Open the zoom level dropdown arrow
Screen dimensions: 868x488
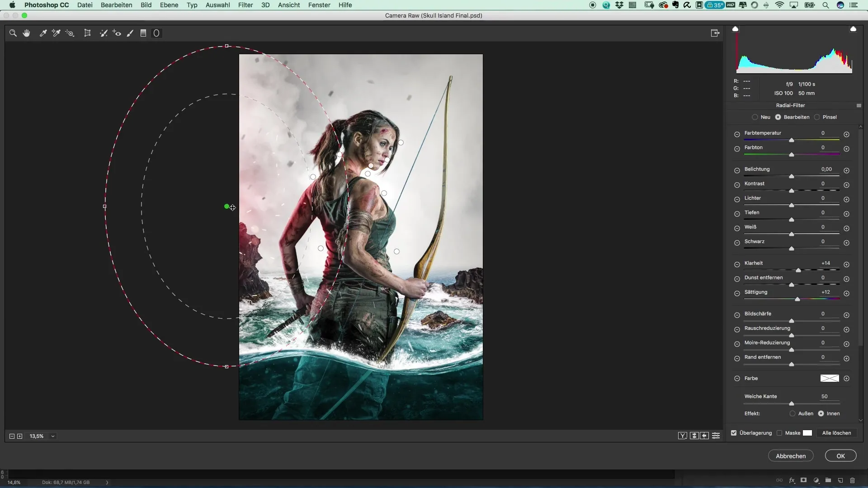(x=53, y=436)
